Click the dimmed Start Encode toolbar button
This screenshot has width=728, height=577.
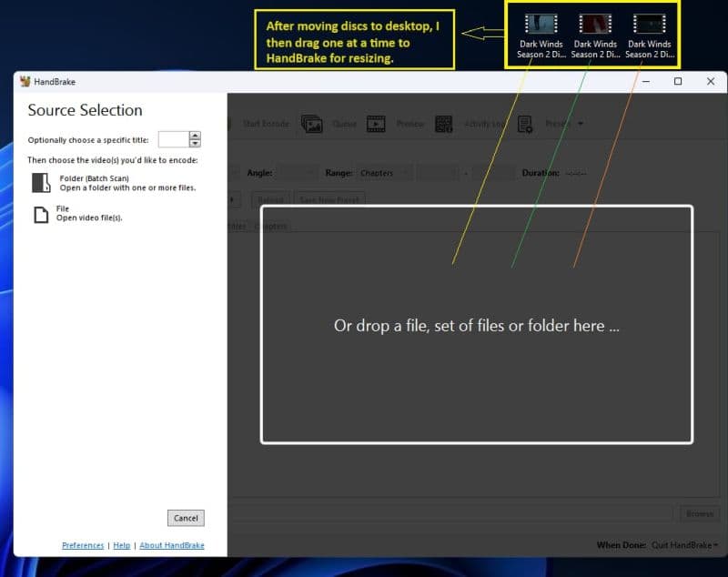266,124
